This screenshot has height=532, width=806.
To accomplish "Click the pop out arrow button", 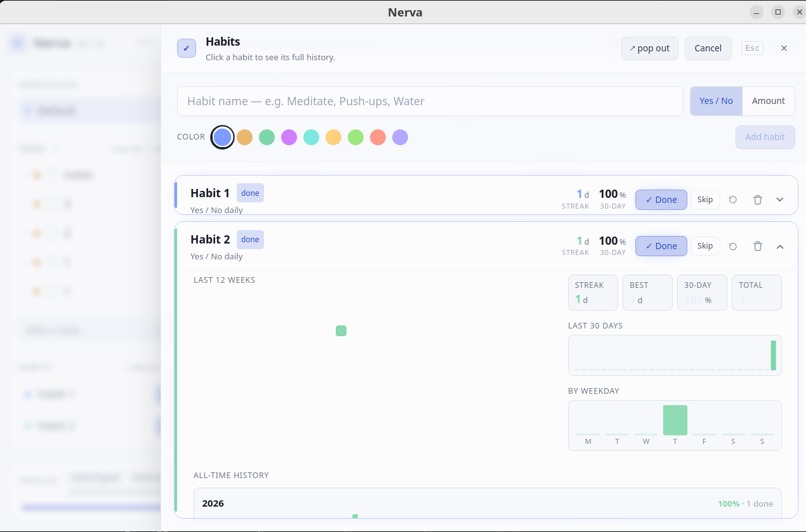I will 650,48.
